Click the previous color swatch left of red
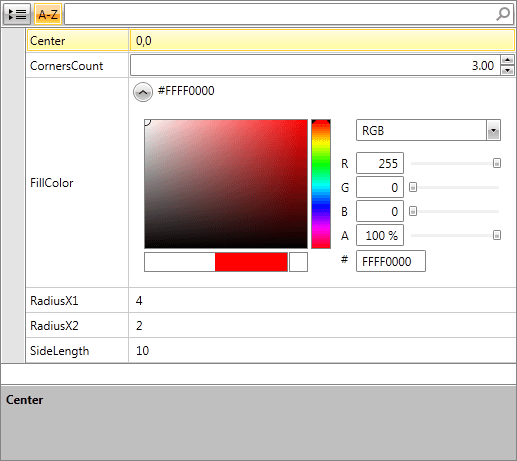This screenshot has width=517, height=461. (x=180, y=262)
